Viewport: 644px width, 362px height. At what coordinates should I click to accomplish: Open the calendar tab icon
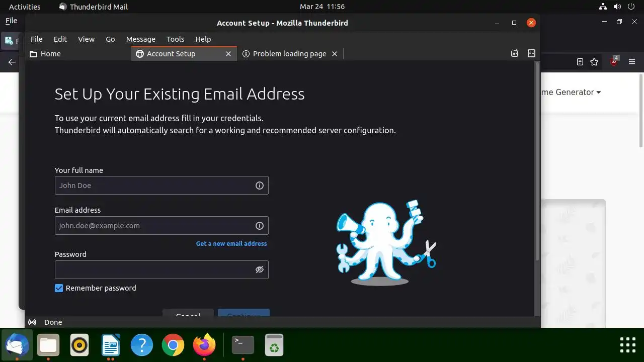[515, 53]
